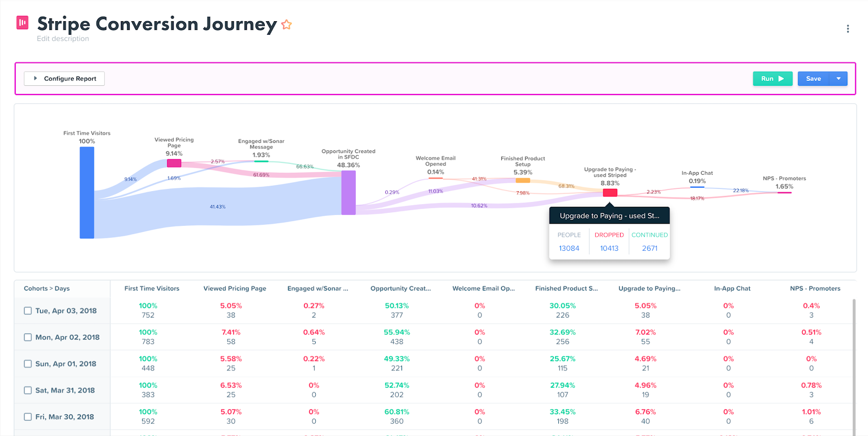
Task: Select the Sun, Apr 01, 2018 checkbox
Action: pyautogui.click(x=28, y=364)
